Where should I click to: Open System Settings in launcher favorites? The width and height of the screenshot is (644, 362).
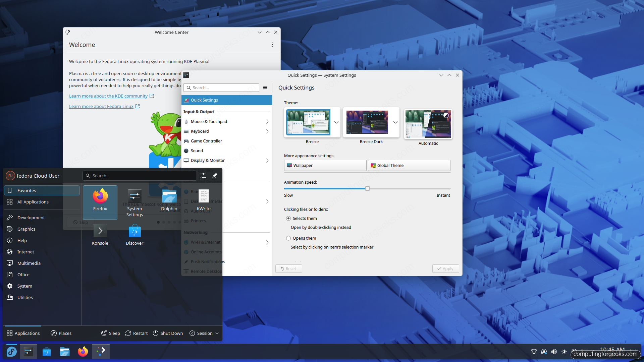click(135, 202)
